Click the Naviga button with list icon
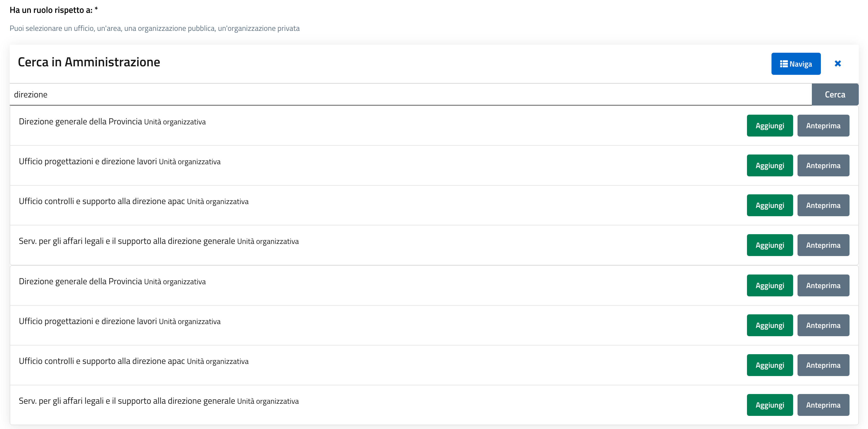Image resolution: width=868 pixels, height=429 pixels. pos(796,64)
